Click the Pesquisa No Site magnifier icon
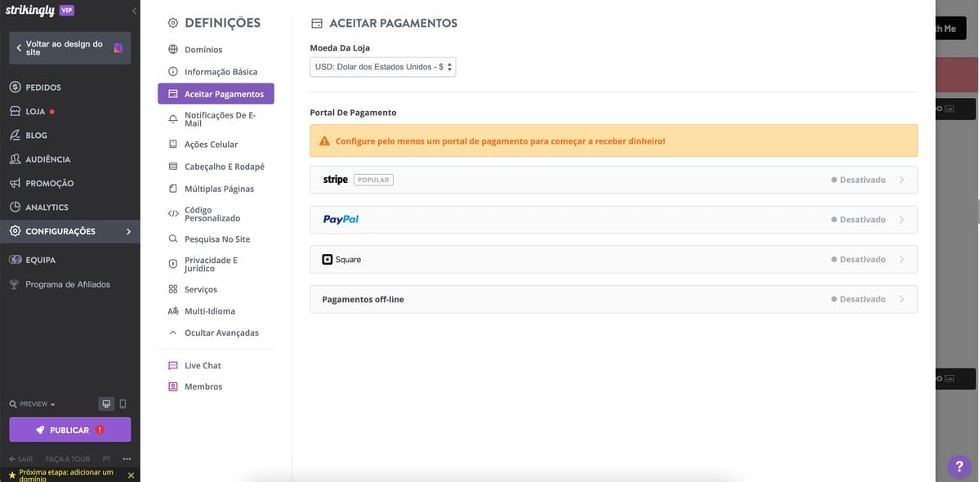Screen dimensions: 980x482 [x=173, y=239]
